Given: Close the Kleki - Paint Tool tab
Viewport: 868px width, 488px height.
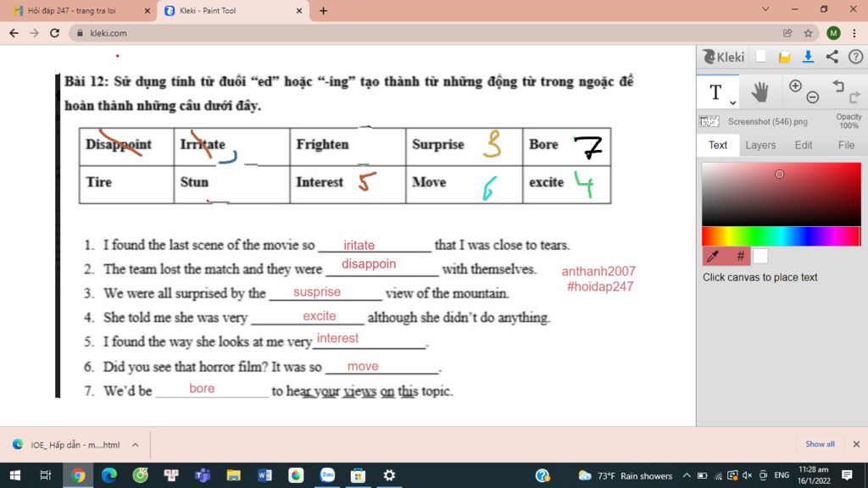Looking at the screenshot, I should 299,10.
